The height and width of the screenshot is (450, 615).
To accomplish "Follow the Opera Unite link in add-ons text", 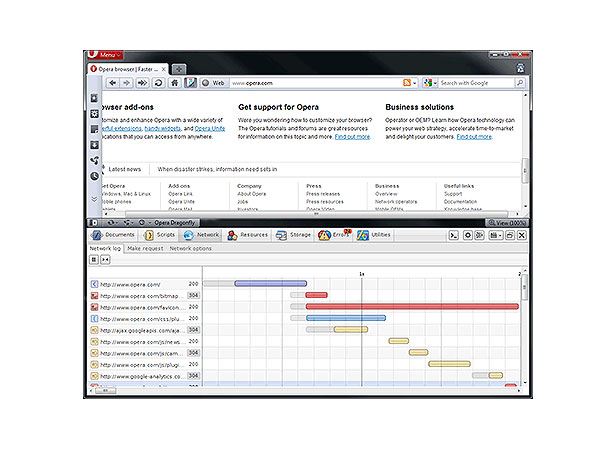I will pos(210,128).
